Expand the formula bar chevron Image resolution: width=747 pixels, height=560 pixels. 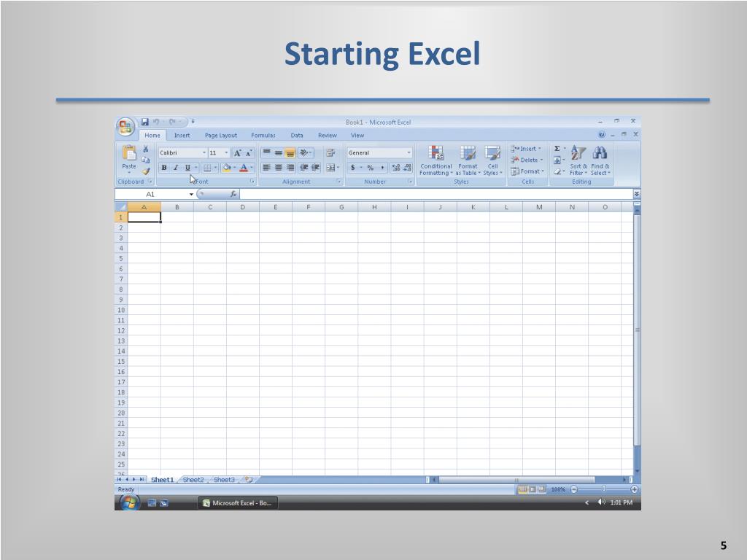click(637, 194)
